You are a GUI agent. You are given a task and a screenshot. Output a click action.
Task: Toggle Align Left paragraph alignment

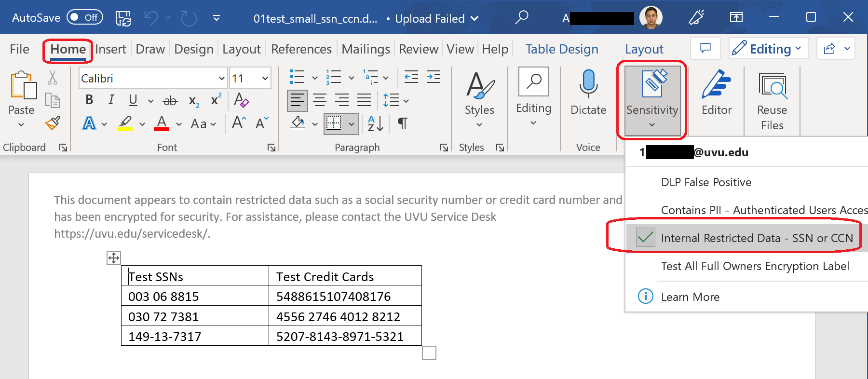click(298, 100)
